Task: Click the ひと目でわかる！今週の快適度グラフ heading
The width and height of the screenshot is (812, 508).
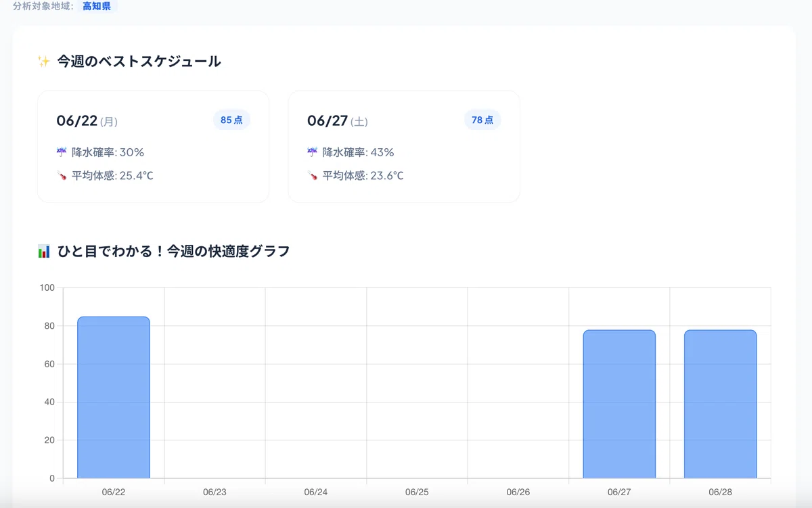Action: click(x=174, y=252)
